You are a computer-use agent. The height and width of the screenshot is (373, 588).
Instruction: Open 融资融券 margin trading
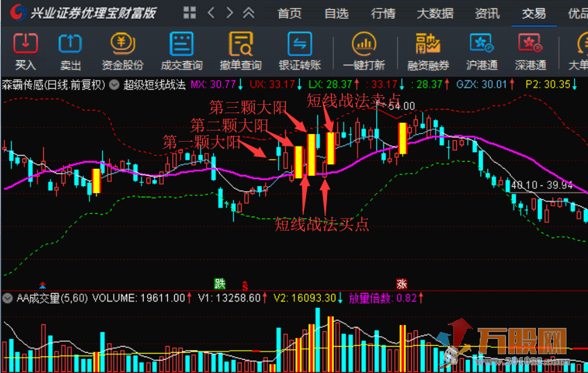point(428,51)
